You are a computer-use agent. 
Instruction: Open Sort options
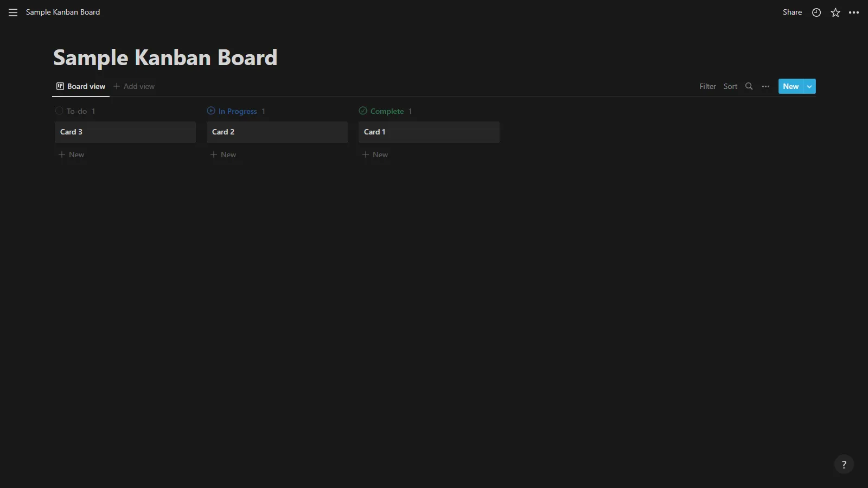pyautogui.click(x=730, y=86)
